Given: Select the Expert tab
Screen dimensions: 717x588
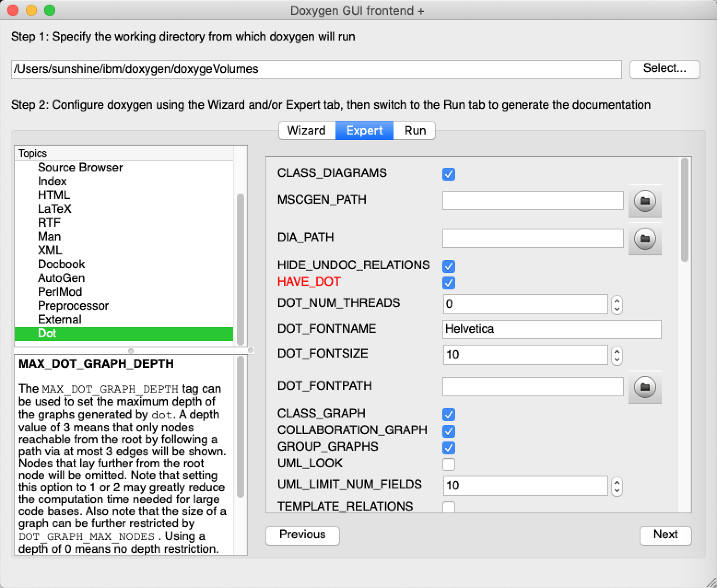Looking at the screenshot, I should point(364,130).
